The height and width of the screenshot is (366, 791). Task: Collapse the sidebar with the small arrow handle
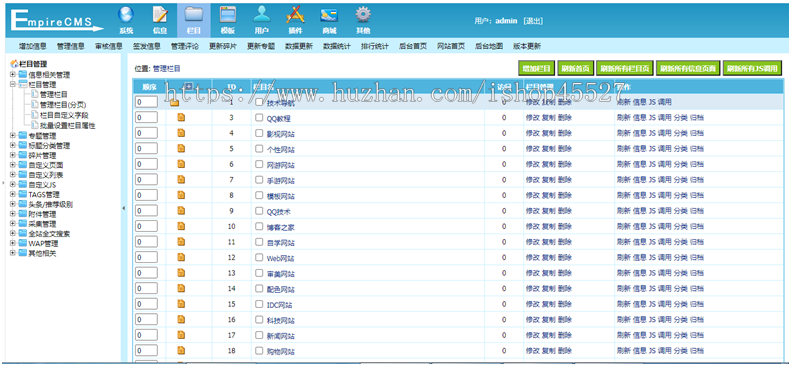[124, 208]
